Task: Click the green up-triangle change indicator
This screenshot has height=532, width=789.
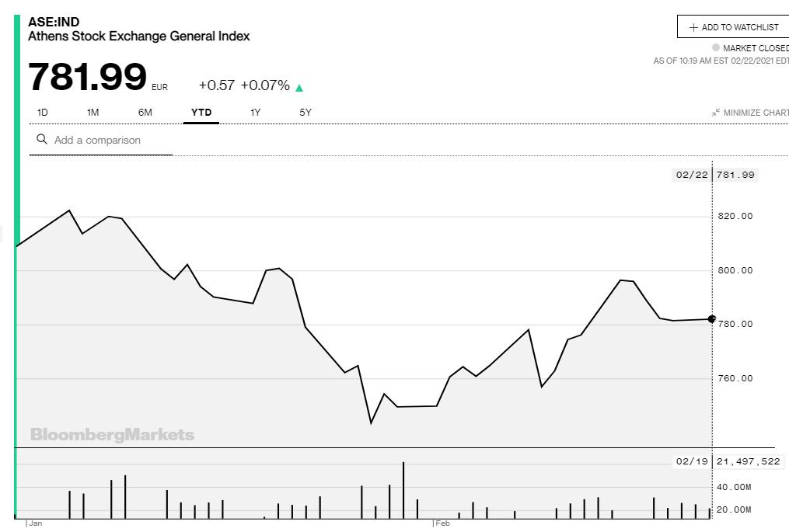Action: pos(299,88)
